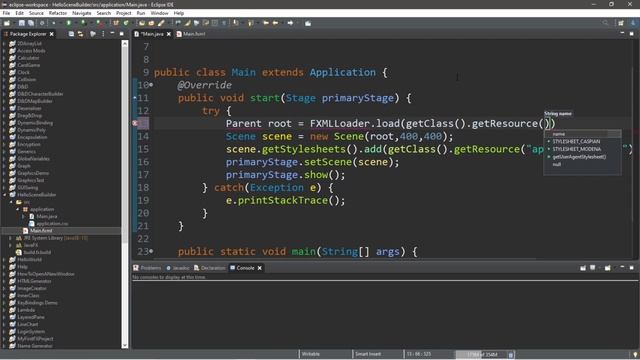This screenshot has width=640, height=360.
Task: Collapse the application package
Action: click(x=18, y=209)
